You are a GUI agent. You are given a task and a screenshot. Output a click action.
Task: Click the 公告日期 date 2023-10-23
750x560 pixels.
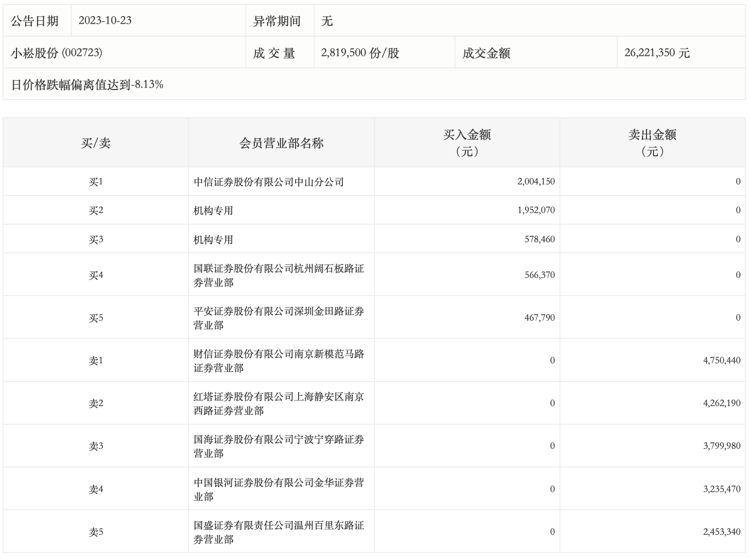click(105, 21)
